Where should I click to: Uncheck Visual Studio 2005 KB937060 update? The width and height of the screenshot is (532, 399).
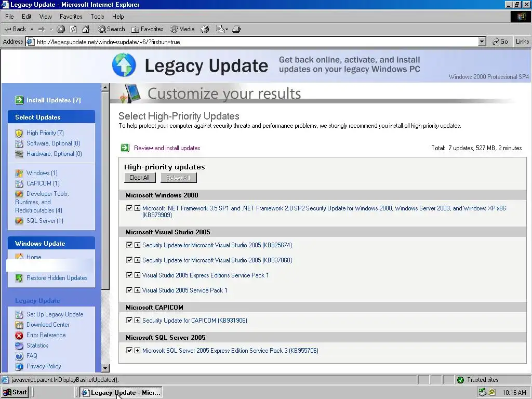tap(129, 260)
